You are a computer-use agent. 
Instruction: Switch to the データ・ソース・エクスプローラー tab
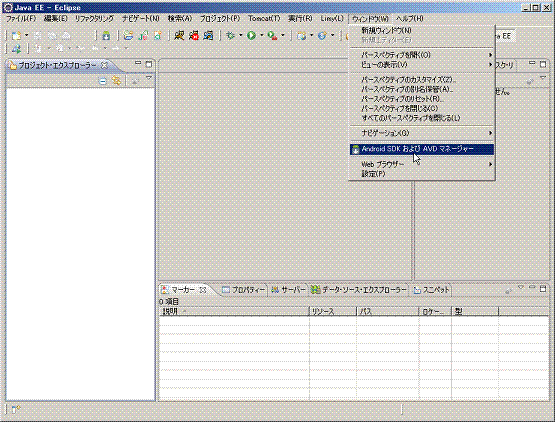click(359, 290)
